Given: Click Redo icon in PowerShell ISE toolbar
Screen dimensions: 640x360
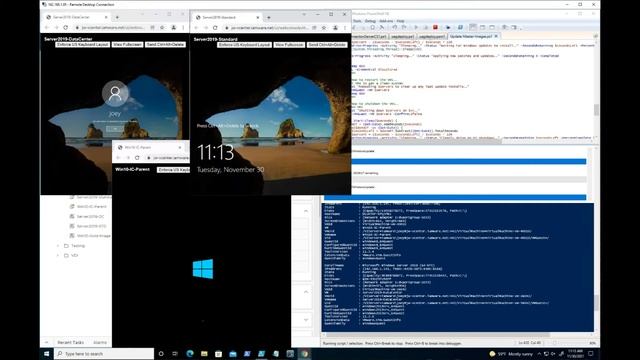Looking at the screenshot, I should click(404, 27).
